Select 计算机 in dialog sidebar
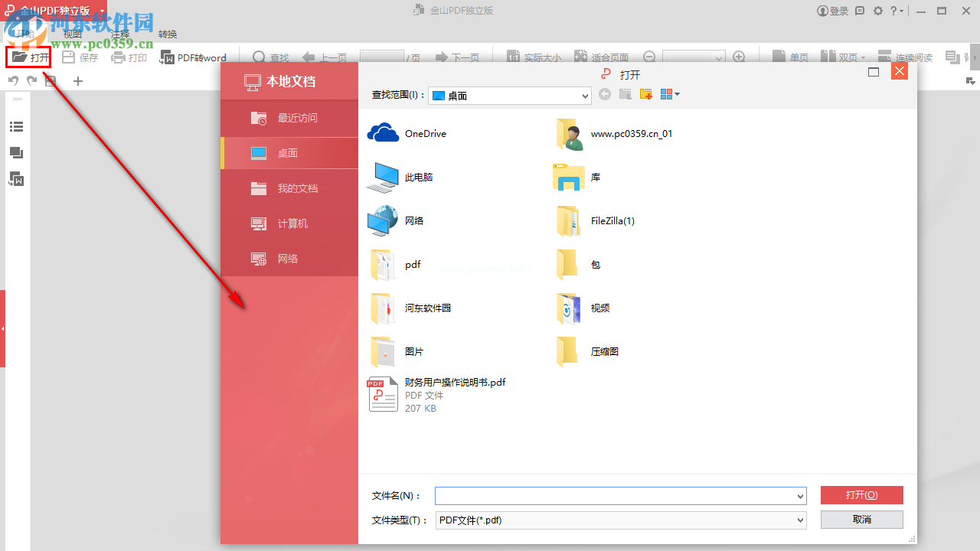980x551 pixels. 289,223
